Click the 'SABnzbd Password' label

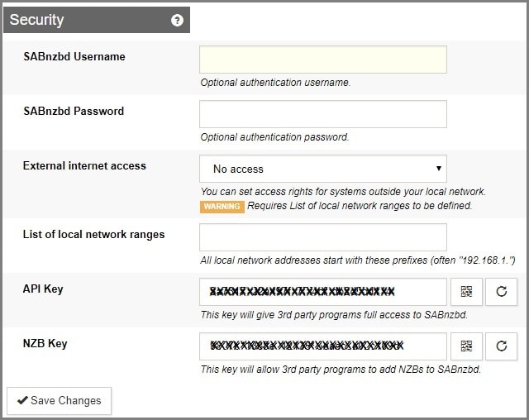(x=74, y=112)
